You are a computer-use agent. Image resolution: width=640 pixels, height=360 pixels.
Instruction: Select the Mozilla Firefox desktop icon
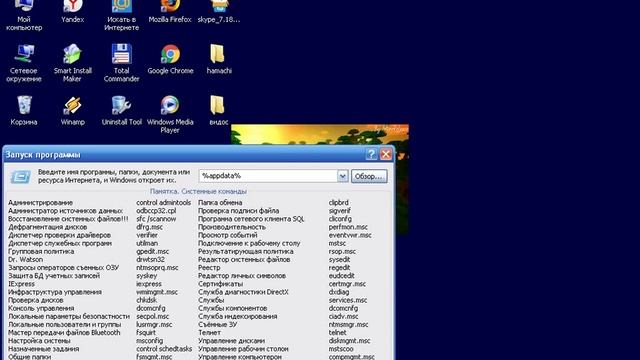tap(170, 12)
